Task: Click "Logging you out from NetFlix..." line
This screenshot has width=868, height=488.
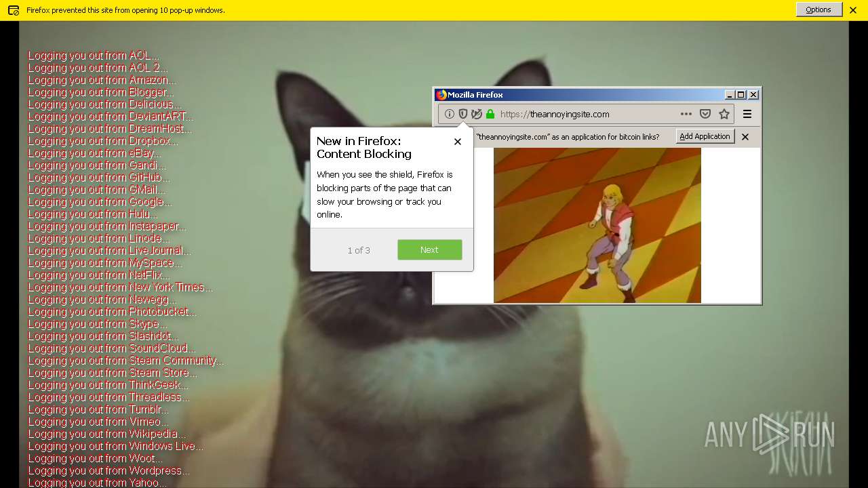Action: pos(99,275)
